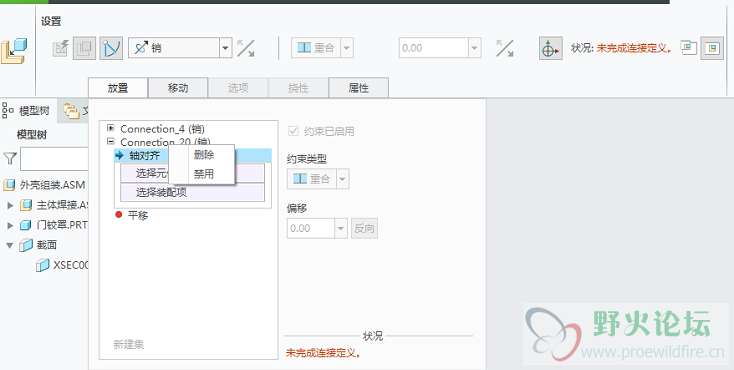Open the folder browser panel tab
Screen dimensions: 734x370
click(74, 111)
